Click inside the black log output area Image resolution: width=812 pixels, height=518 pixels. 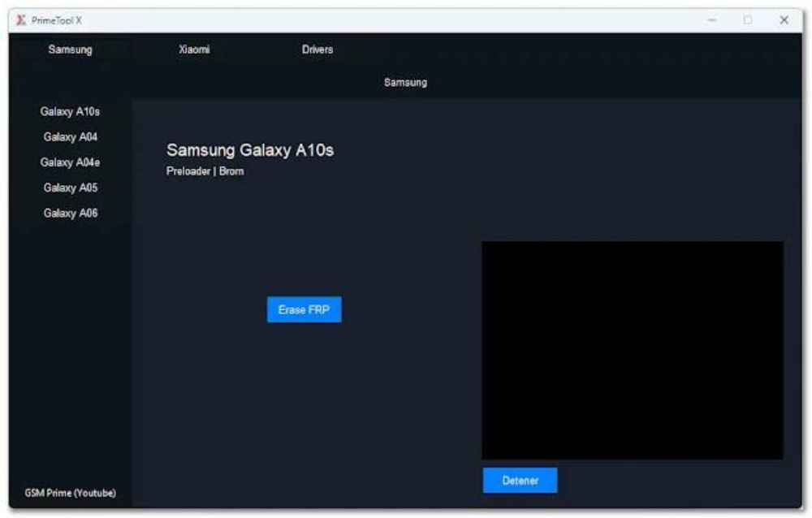click(633, 350)
